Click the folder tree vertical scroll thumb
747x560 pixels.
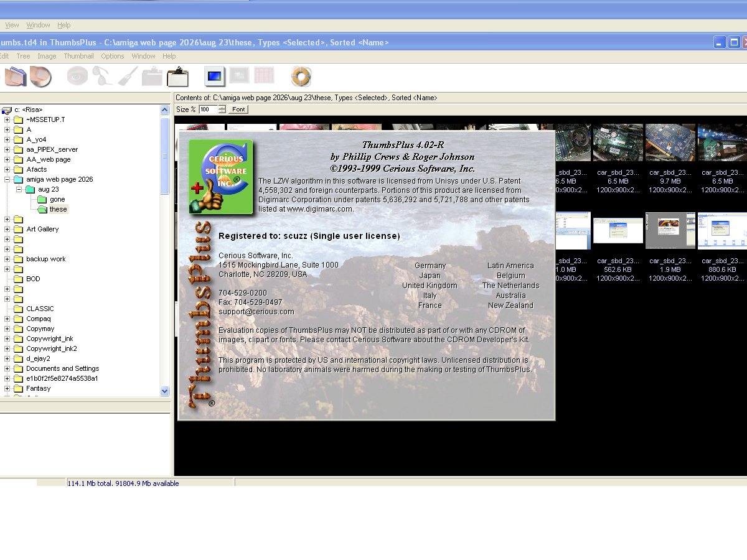(165, 156)
